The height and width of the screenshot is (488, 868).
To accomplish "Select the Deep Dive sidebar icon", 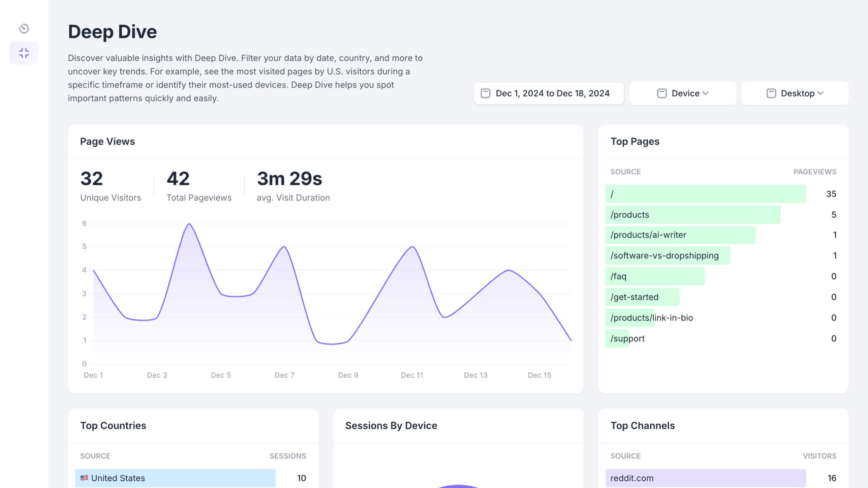I will click(24, 53).
